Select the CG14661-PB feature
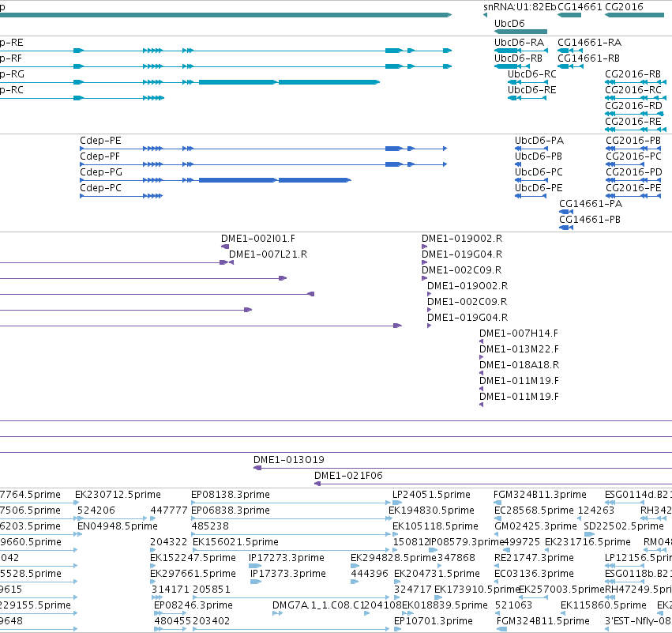Image resolution: width=672 pixels, height=633 pixels. pos(566,228)
